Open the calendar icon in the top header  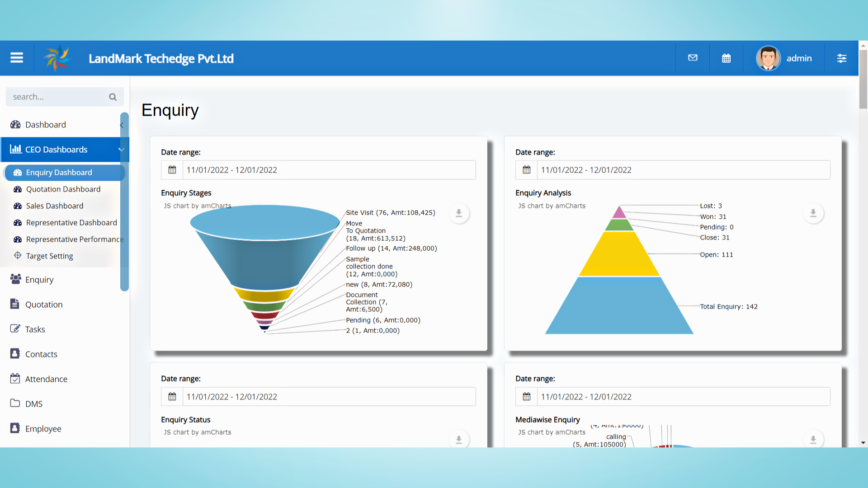[726, 58]
